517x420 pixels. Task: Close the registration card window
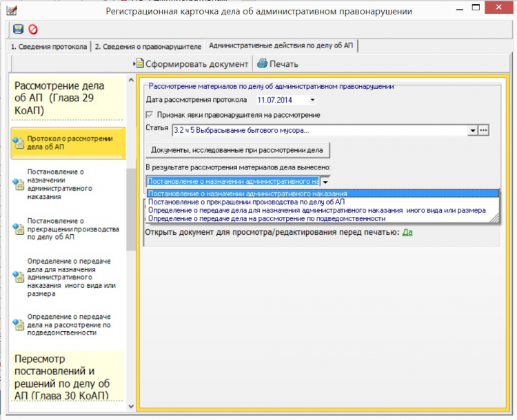pos(498,8)
